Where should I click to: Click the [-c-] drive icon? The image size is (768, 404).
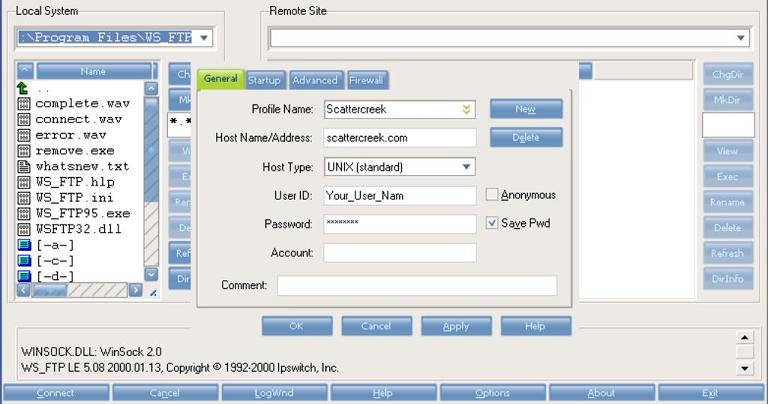pyautogui.click(x=24, y=260)
